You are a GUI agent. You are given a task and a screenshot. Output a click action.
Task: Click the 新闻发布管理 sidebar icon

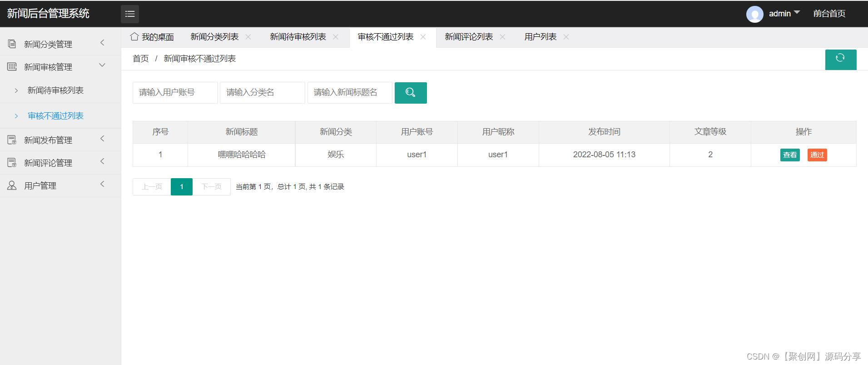pyautogui.click(x=12, y=140)
